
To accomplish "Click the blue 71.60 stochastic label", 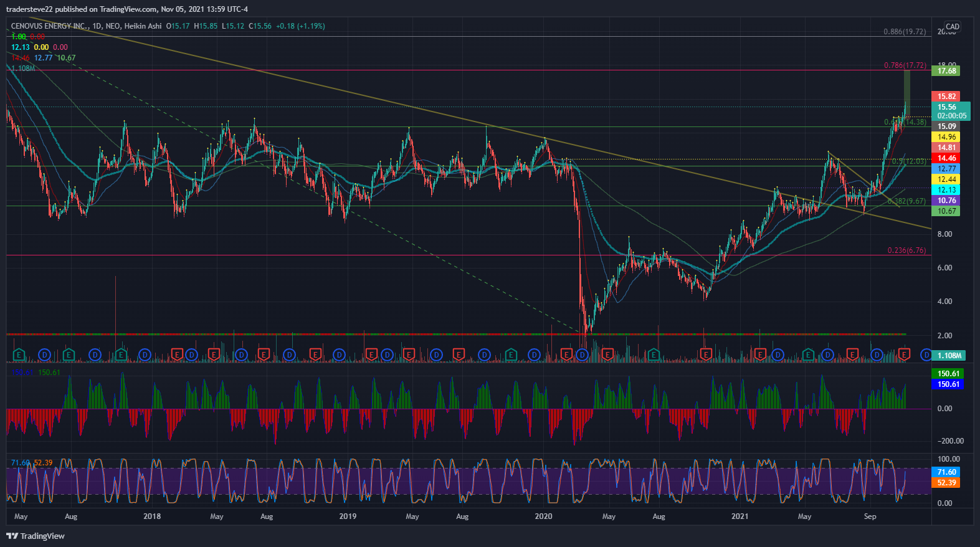I will coord(946,472).
